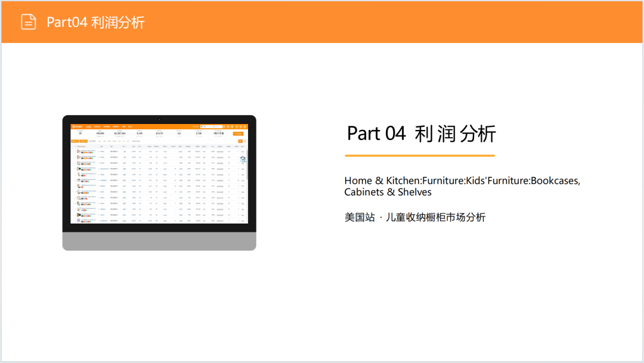
Task: Click the 'Part 04 利润分析' slide title
Action: click(421, 134)
